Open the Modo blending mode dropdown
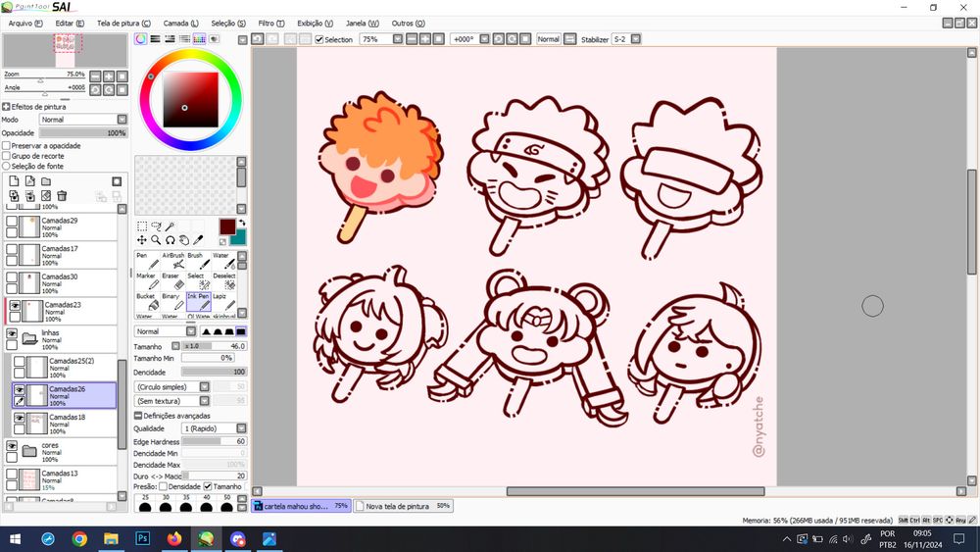Image resolution: width=980 pixels, height=552 pixels. [x=122, y=120]
